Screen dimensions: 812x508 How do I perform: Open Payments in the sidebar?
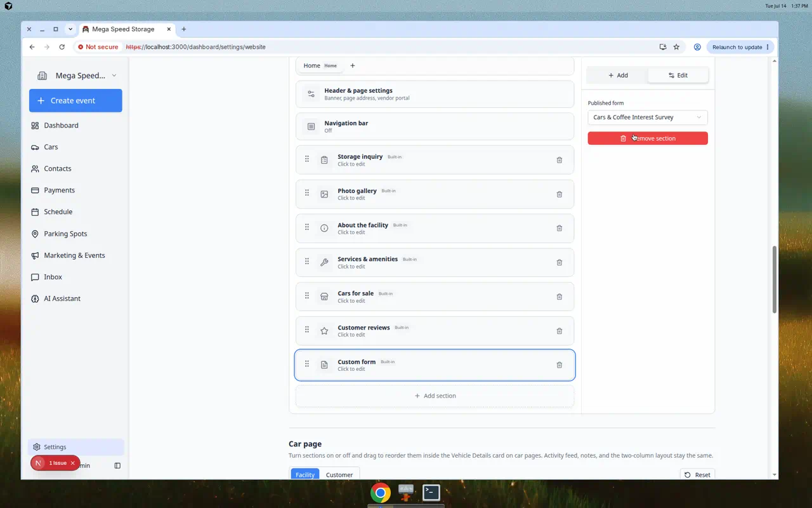click(75, 190)
